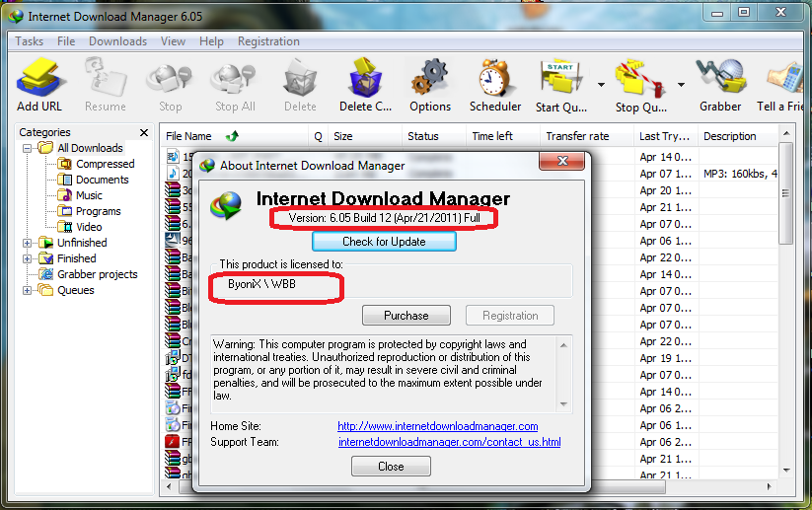Viewport: 812px width, 510px height.
Task: Click the Tell a Friend toolbar icon
Action: [x=782, y=85]
